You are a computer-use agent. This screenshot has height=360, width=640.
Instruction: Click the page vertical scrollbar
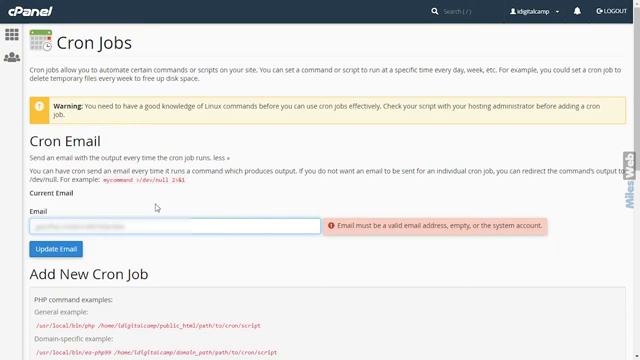[636, 180]
